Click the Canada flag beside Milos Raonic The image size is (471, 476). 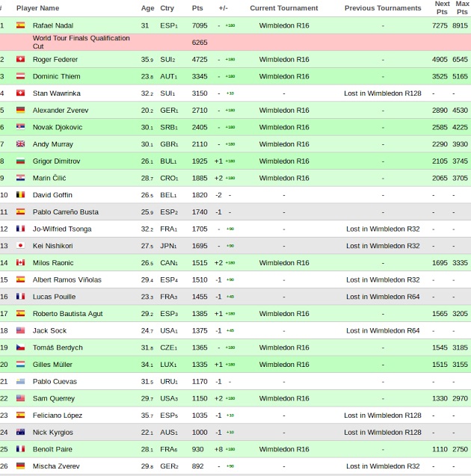[20, 263]
